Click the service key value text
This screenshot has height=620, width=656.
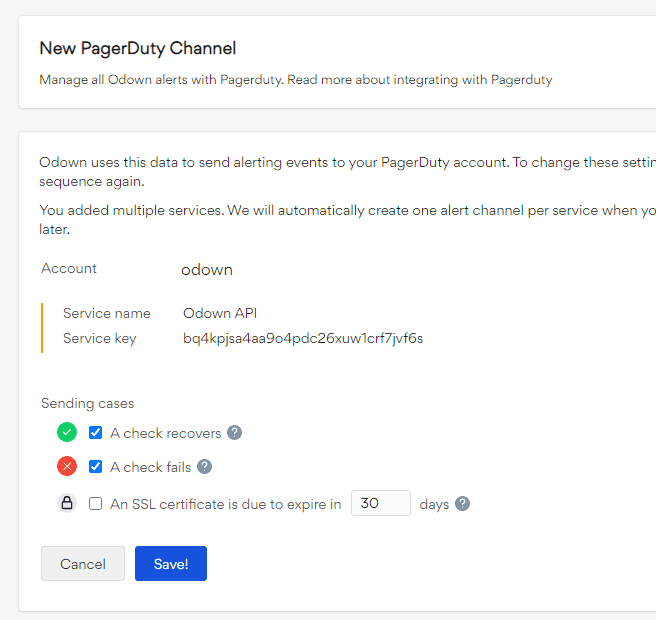click(x=302, y=338)
